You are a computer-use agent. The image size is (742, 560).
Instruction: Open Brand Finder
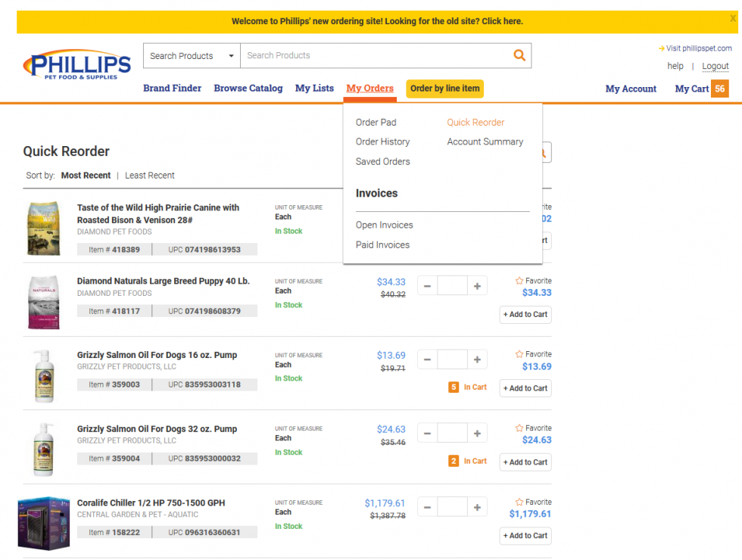[173, 88]
